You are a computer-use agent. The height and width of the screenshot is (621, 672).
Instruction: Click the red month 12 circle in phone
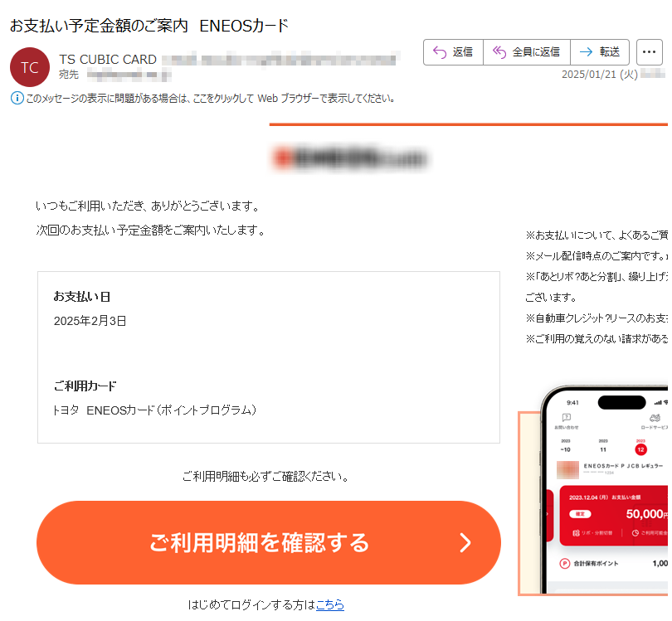(640, 449)
